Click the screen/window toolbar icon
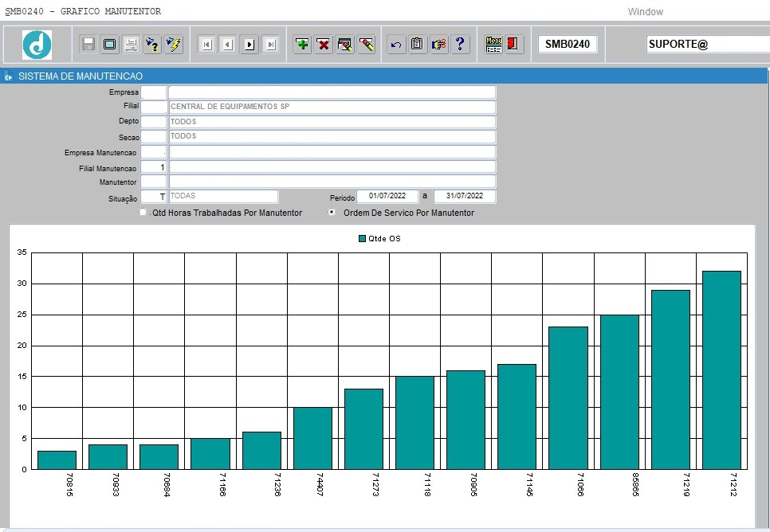770x532 pixels. pos(109,44)
